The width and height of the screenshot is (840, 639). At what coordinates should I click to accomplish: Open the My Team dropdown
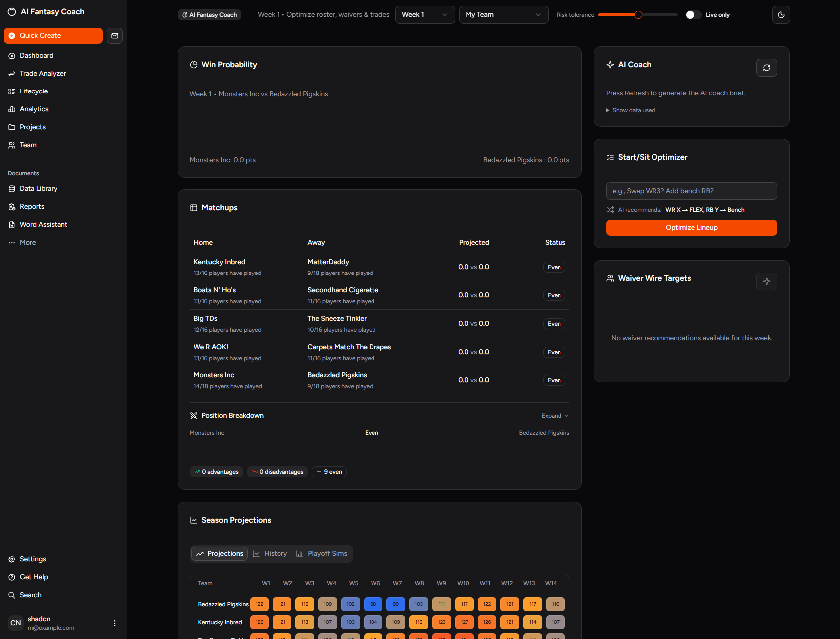click(x=503, y=15)
